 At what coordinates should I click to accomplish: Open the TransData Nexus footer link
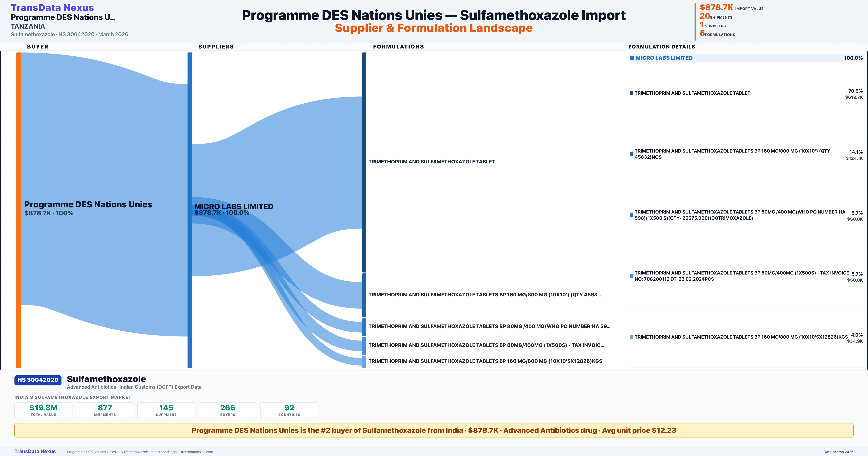click(35, 451)
